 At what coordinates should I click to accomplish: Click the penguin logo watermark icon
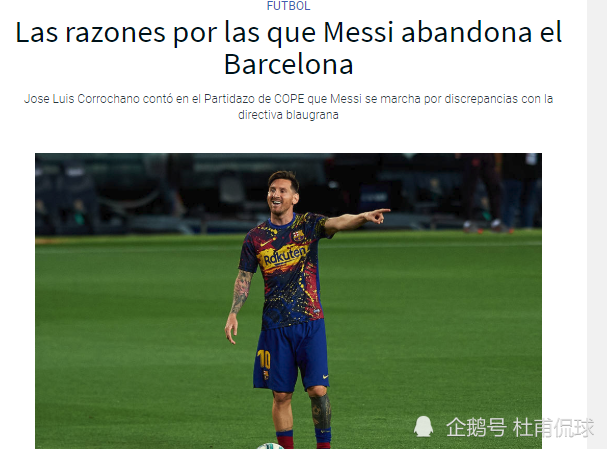coord(423,427)
